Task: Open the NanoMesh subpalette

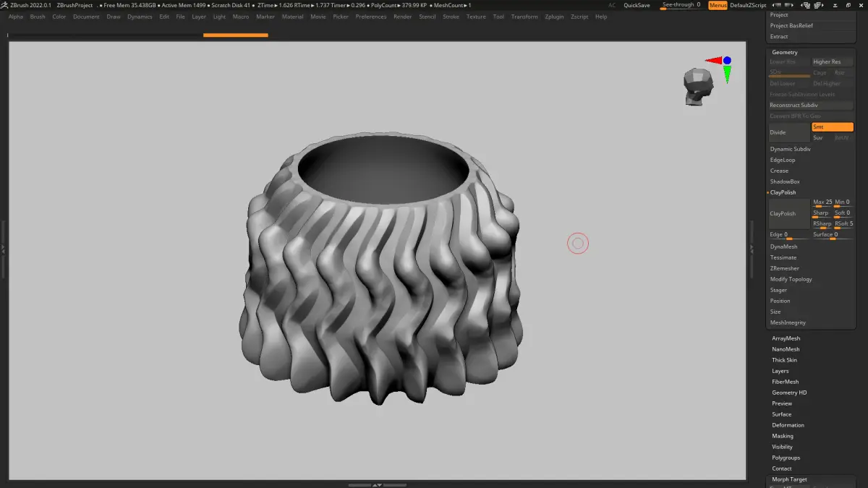Action: (786, 349)
